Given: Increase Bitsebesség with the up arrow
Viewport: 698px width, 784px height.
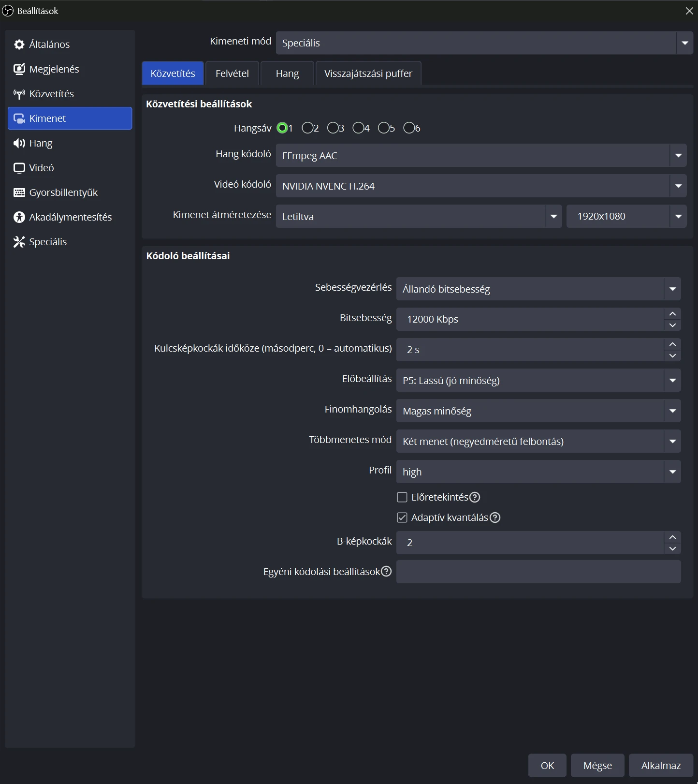Looking at the screenshot, I should pos(672,314).
